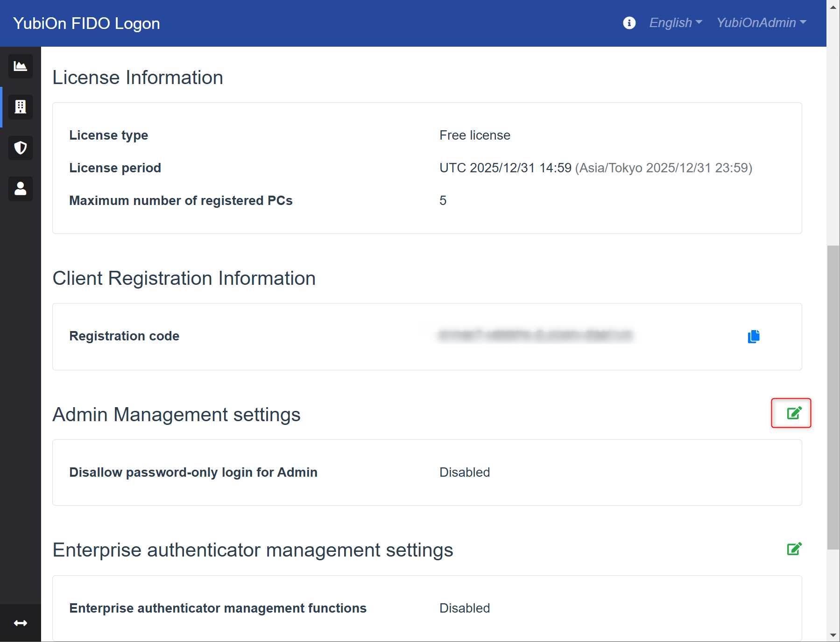
Task: Click 'Enterprise authenticator management settings' heading
Action: click(253, 550)
